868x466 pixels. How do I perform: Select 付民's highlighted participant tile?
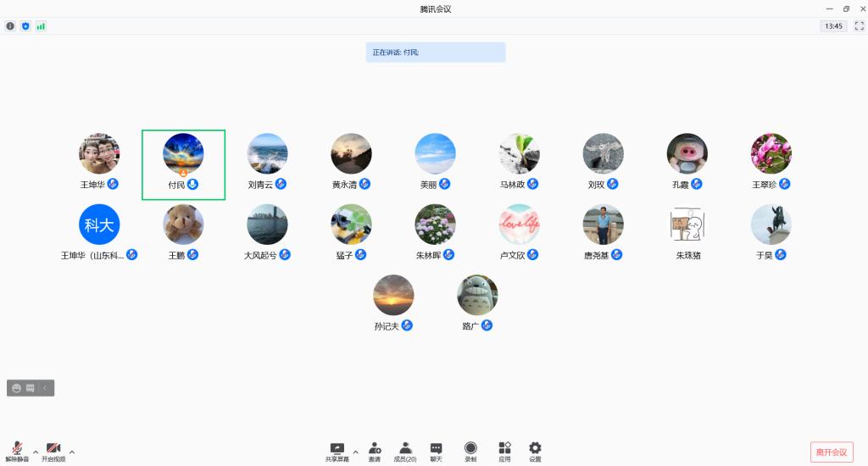[183, 164]
